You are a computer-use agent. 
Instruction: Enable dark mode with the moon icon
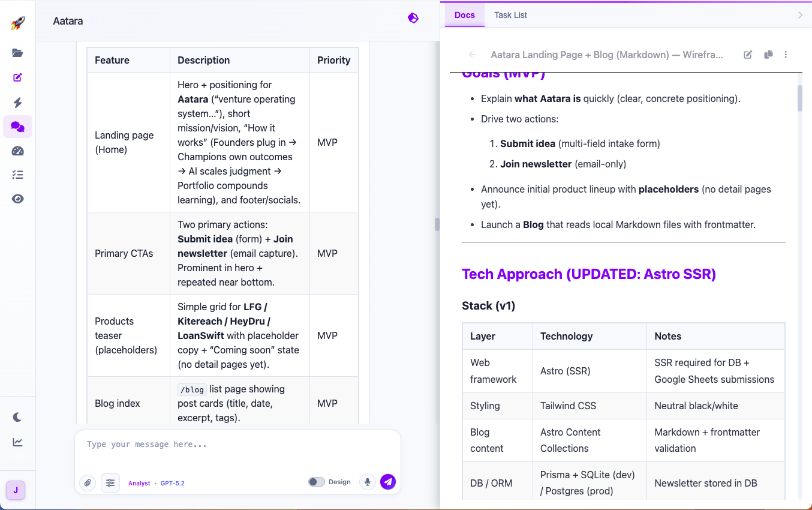(x=17, y=417)
